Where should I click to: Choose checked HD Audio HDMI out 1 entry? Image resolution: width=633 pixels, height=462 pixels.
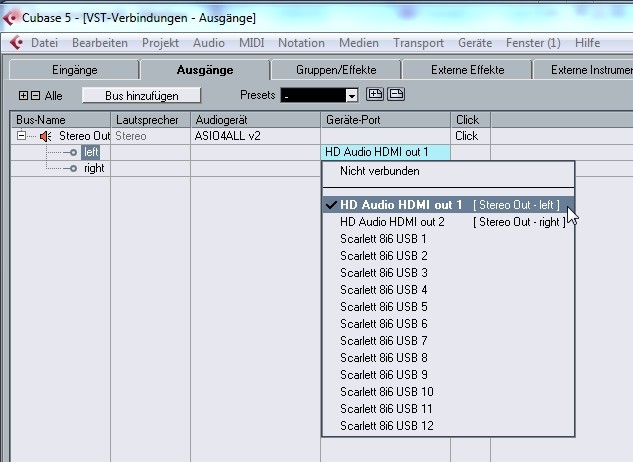(x=448, y=205)
